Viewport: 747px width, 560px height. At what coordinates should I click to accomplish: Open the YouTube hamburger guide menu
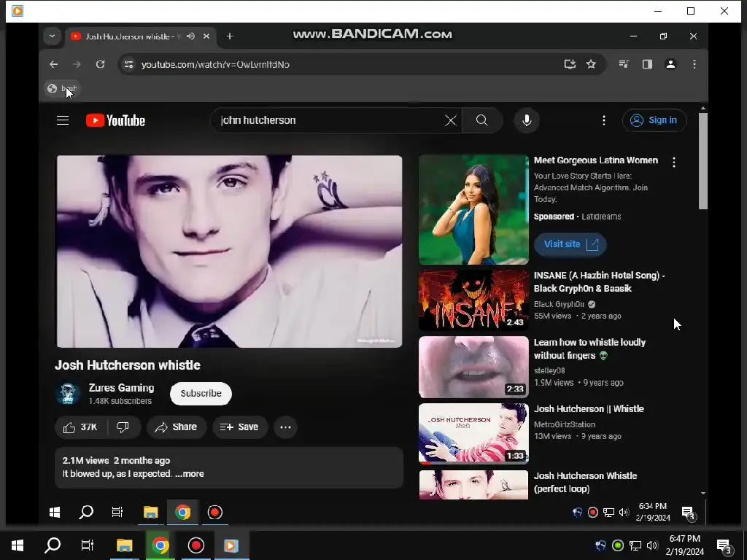[63, 120]
